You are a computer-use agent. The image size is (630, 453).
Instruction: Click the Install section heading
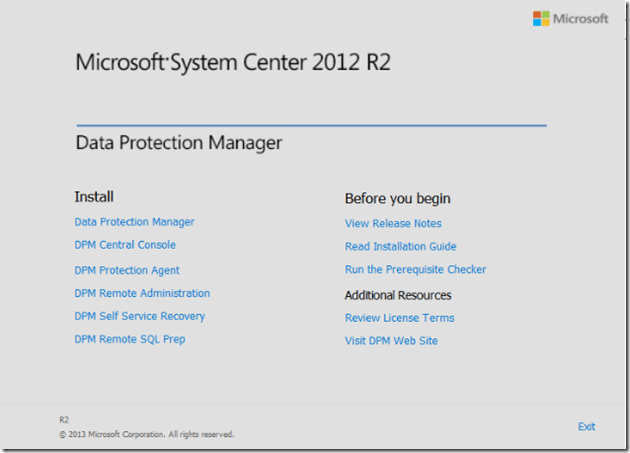point(94,197)
